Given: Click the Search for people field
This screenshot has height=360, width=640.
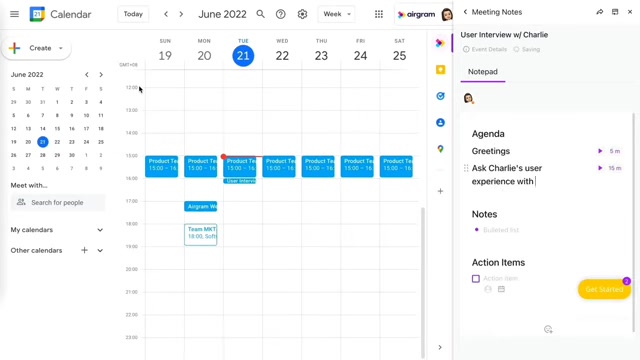Looking at the screenshot, I should (x=58, y=202).
